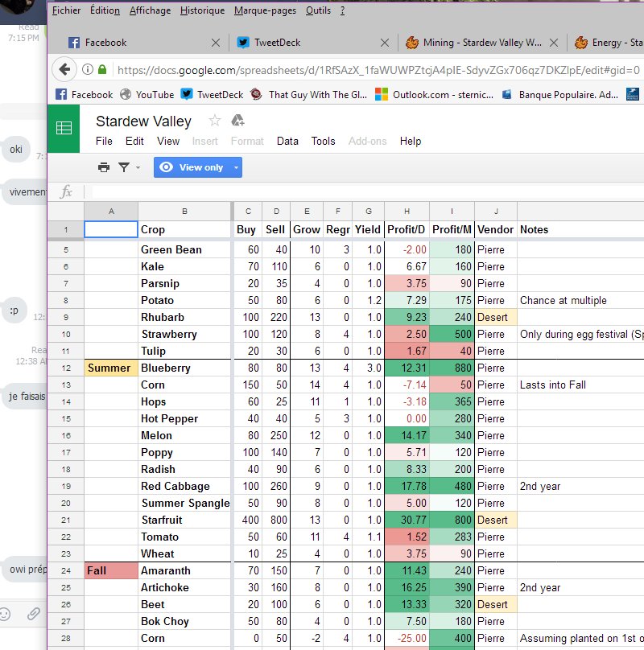Open the Sheets View menu

point(168,141)
